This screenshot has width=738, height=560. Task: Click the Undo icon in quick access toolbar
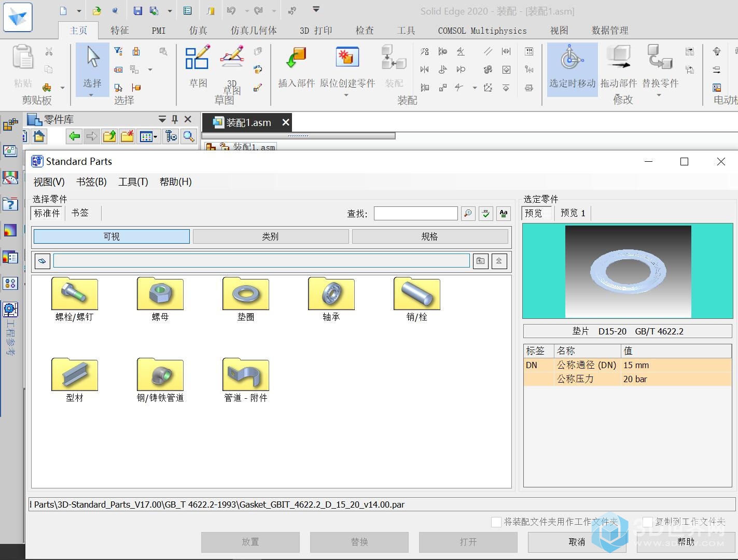coord(231,11)
